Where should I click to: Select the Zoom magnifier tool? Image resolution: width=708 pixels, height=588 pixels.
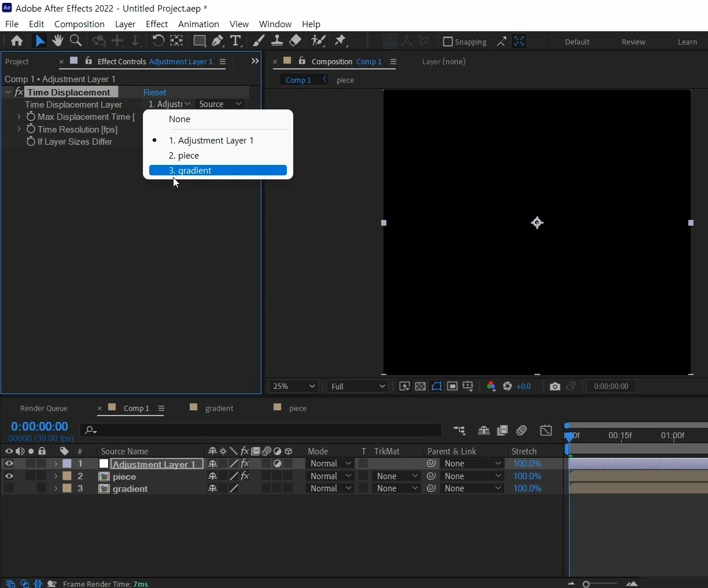[76, 41]
